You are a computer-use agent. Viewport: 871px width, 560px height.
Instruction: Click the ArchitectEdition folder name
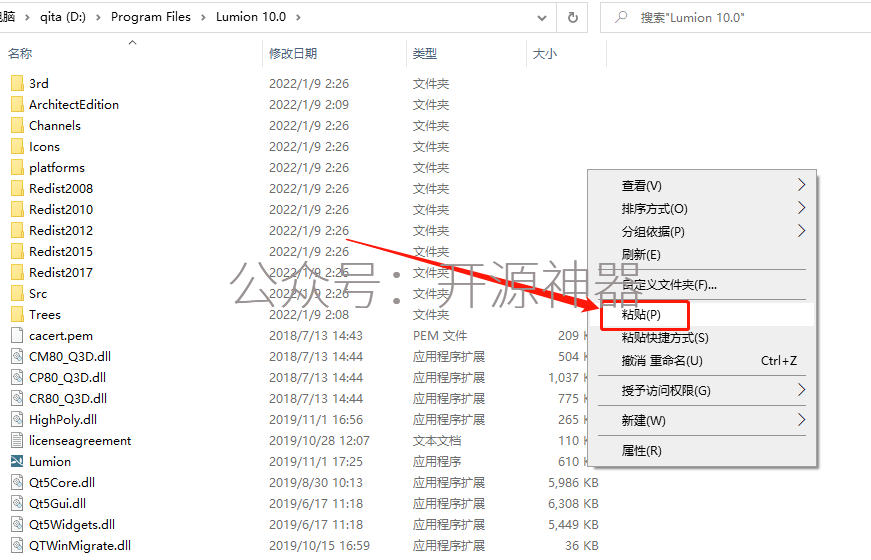coord(74,104)
